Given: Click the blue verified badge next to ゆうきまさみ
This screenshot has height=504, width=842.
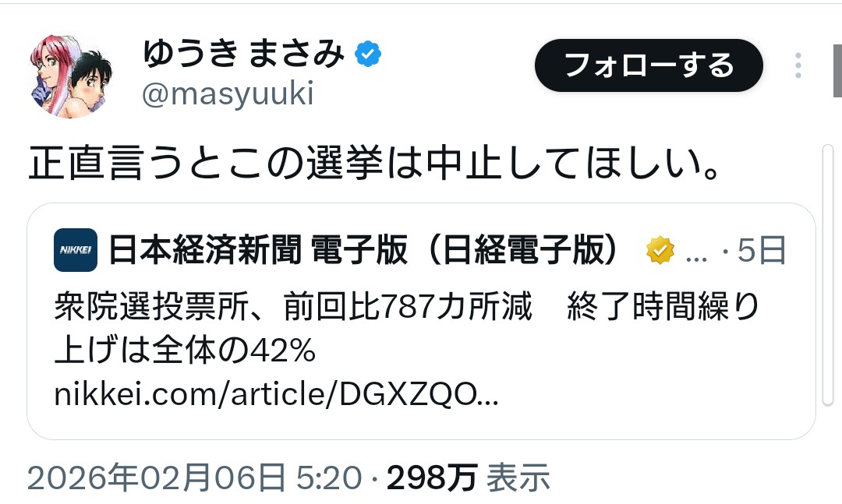Looking at the screenshot, I should point(368,54).
